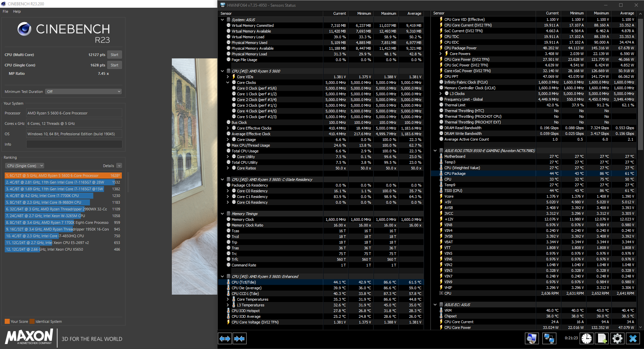The image size is (644, 349).
Task: Select ranking row Threadripper 2990WX
Action: 63,209
